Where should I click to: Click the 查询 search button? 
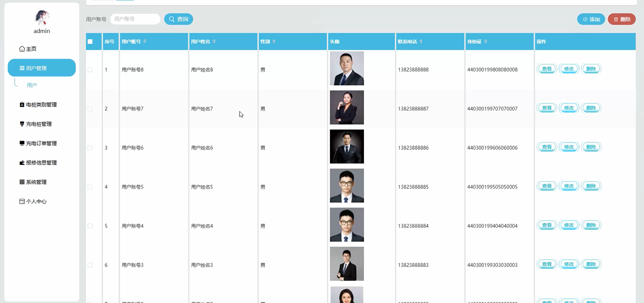(179, 19)
